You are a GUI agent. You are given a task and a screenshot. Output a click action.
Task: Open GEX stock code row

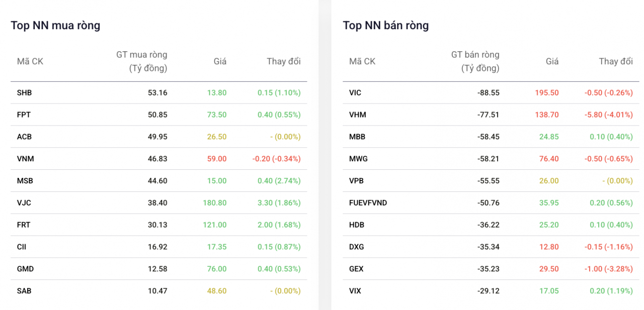click(x=491, y=269)
